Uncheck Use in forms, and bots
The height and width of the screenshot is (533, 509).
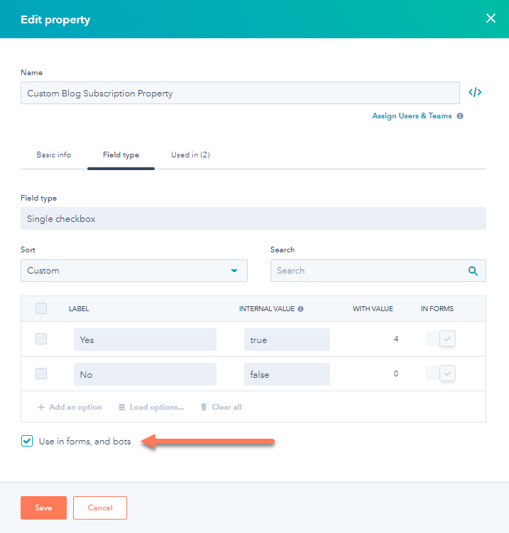tap(27, 441)
